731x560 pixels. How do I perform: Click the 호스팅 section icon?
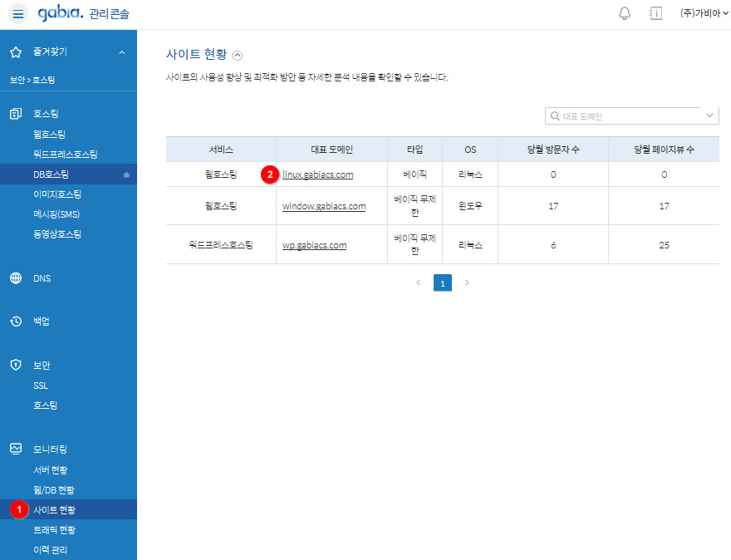(x=16, y=114)
